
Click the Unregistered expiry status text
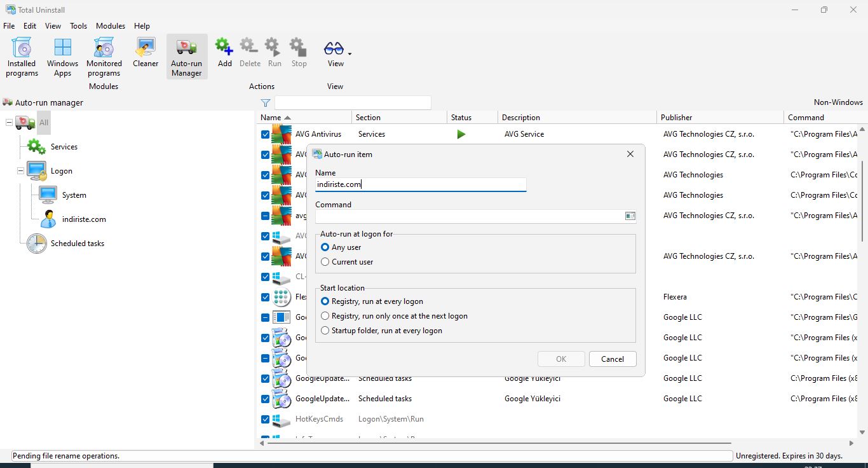(789, 456)
